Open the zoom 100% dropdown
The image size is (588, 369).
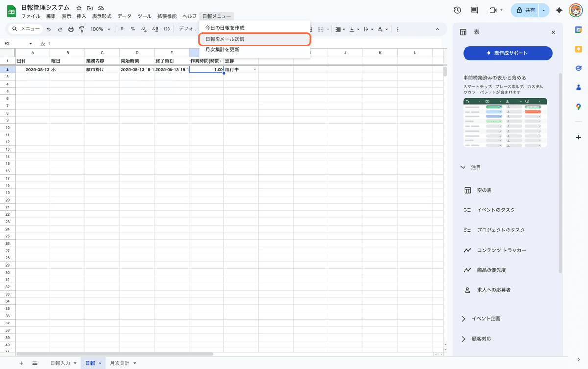(x=100, y=29)
